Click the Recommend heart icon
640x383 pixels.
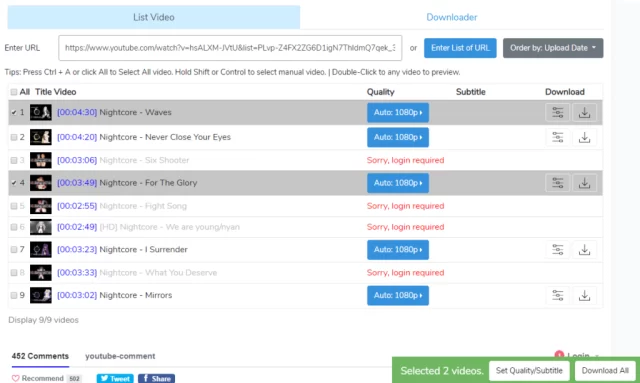pos(16,379)
